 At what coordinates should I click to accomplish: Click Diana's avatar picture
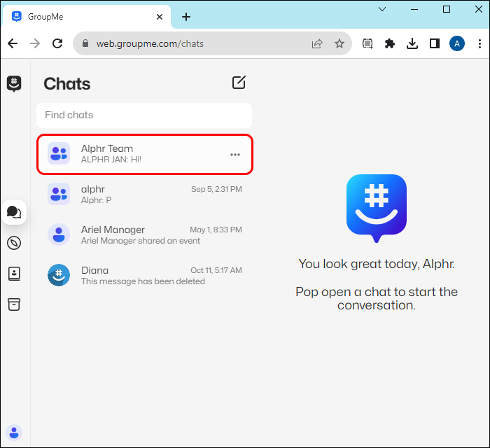point(59,275)
